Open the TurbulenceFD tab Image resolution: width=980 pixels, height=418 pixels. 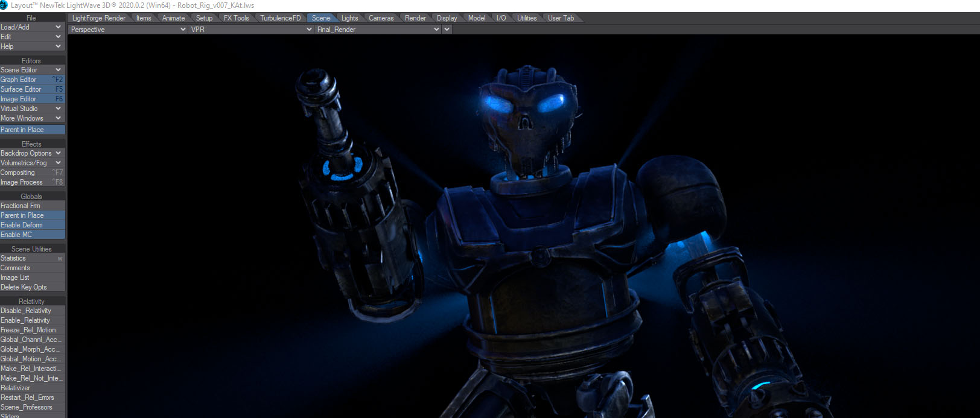pyautogui.click(x=280, y=18)
